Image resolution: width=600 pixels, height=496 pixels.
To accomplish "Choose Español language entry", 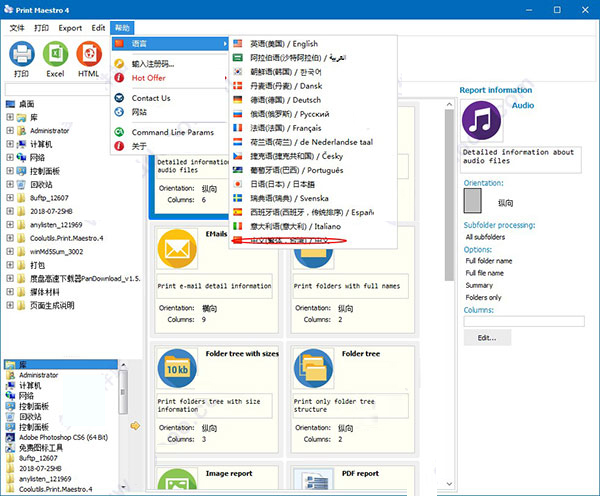I will 313,212.
